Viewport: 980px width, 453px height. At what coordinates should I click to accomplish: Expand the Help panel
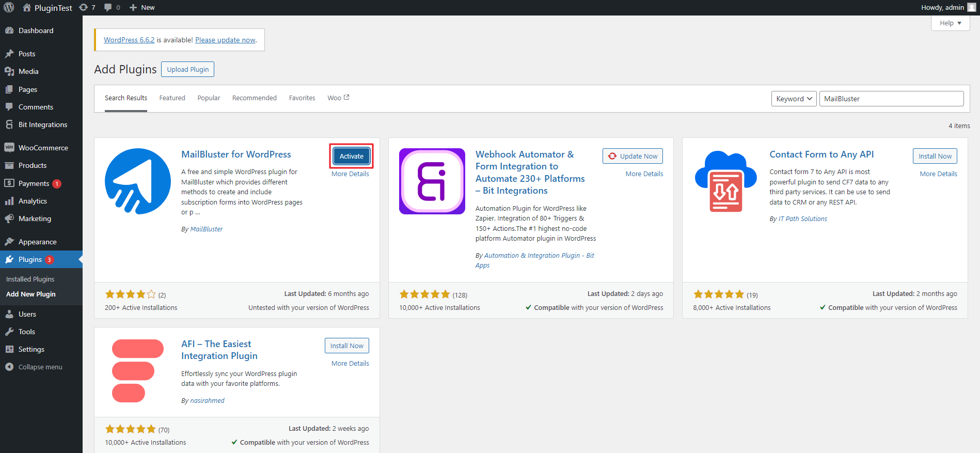(950, 23)
